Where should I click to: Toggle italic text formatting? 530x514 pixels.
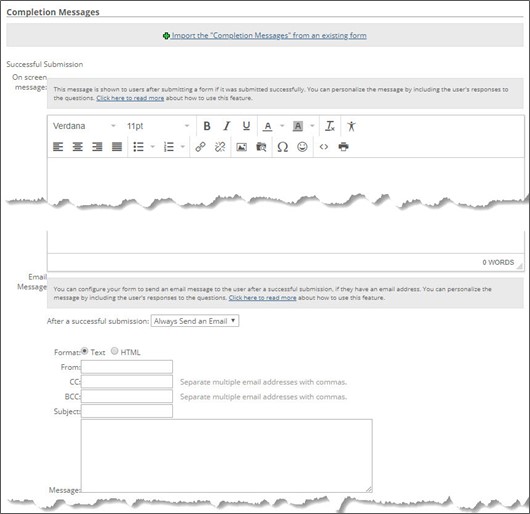pyautogui.click(x=226, y=126)
